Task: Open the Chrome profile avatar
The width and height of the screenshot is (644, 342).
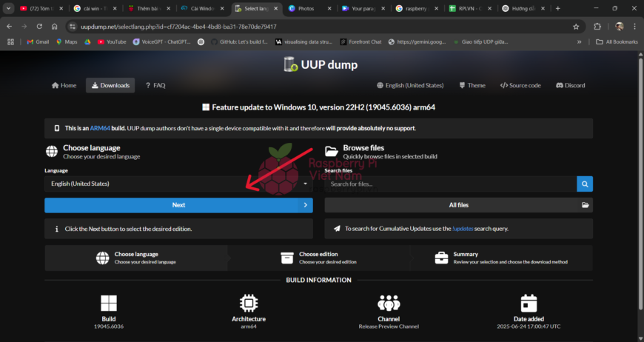Action: [620, 26]
